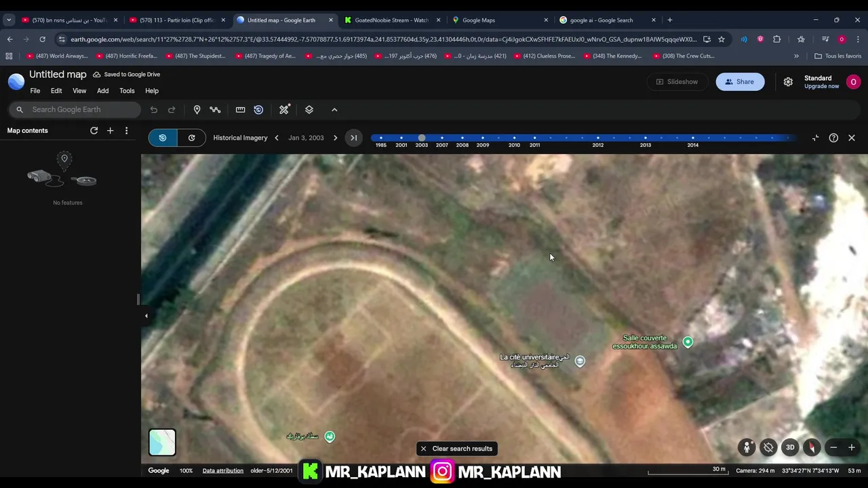Open a new browser tab
The height and width of the screenshot is (488, 868).
(x=669, y=20)
